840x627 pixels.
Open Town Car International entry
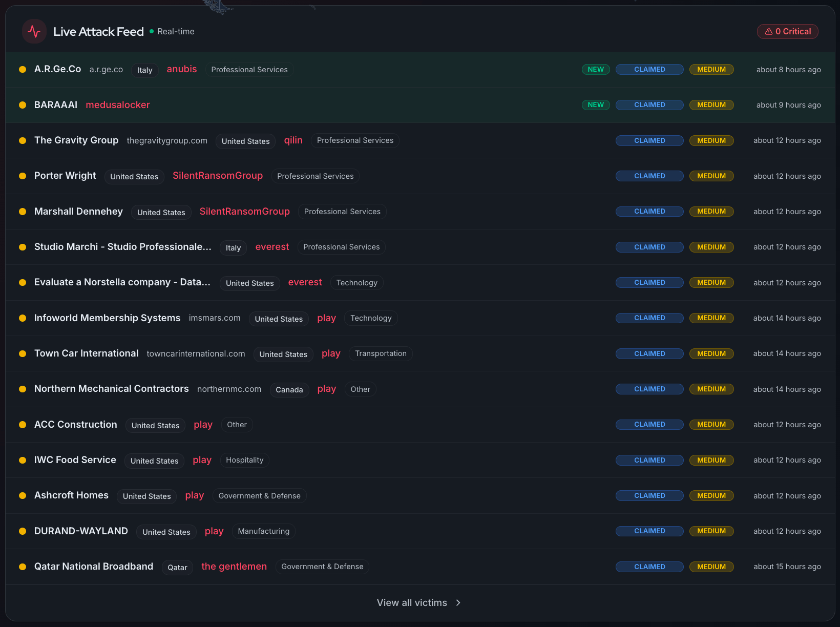(86, 353)
